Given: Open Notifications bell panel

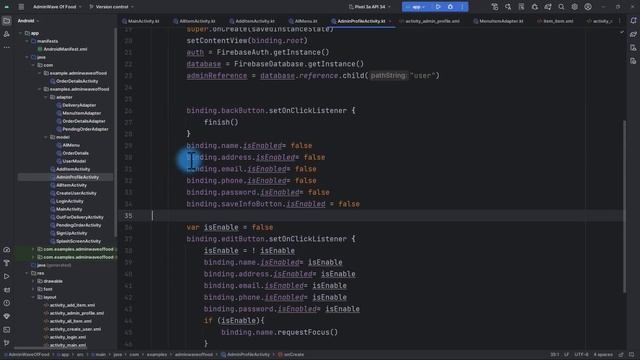Looking at the screenshot, I should coord(633,21).
